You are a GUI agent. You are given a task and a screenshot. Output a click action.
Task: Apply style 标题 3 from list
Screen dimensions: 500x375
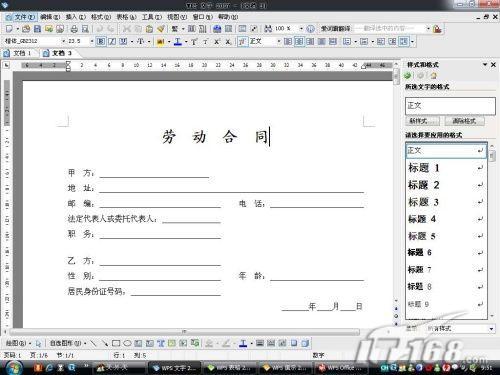click(x=446, y=202)
